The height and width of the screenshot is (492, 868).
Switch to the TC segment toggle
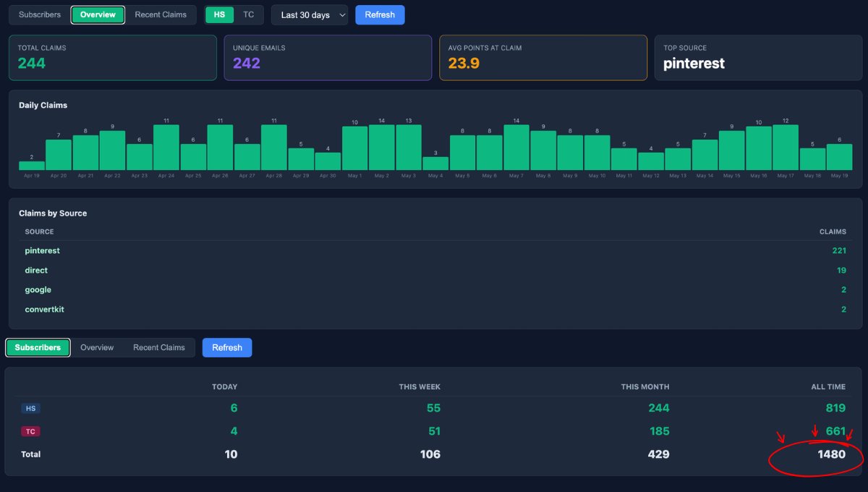pos(248,14)
